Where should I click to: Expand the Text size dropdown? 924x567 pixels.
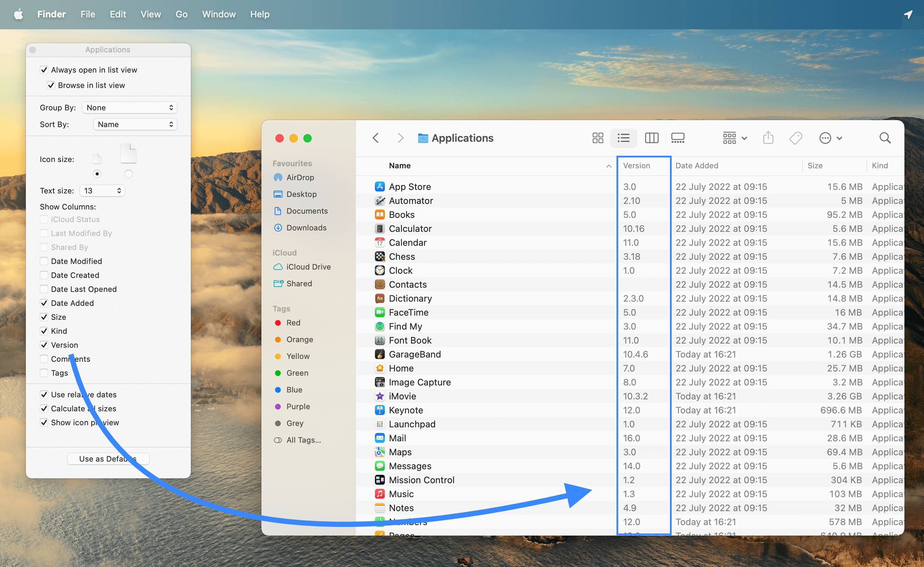102,191
